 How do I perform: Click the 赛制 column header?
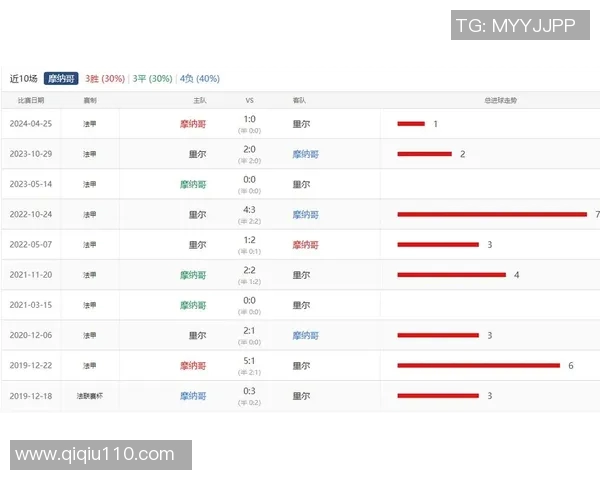click(90, 100)
